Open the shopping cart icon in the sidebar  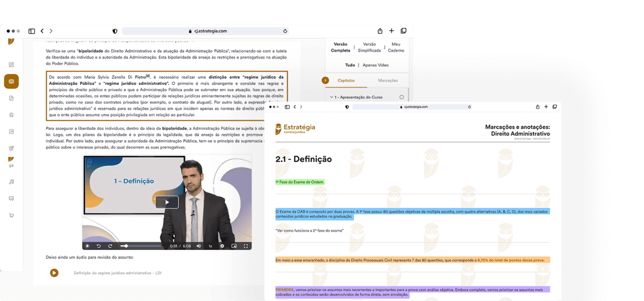tap(11, 216)
